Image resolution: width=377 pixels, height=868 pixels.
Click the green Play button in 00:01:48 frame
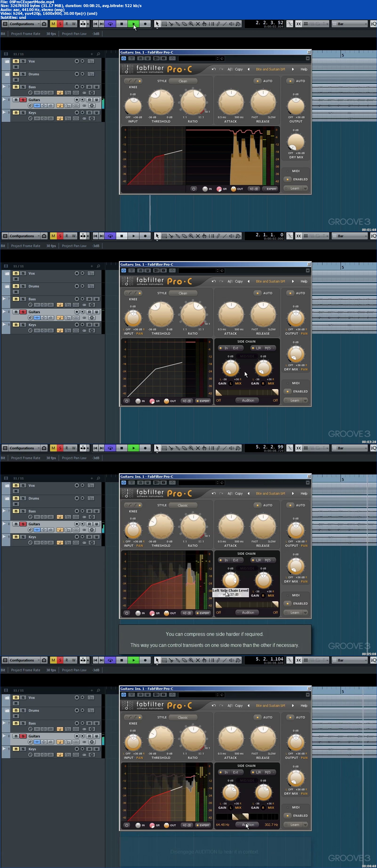coord(133,24)
